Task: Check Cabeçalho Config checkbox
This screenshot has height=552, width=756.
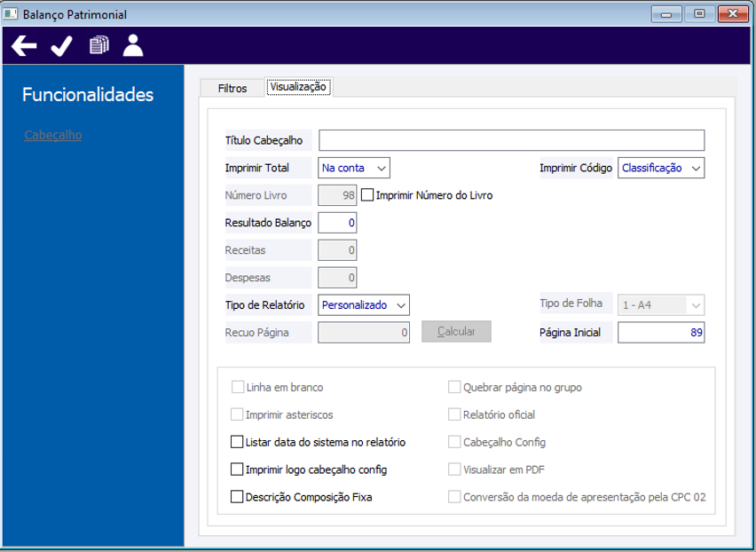Action: [x=454, y=442]
